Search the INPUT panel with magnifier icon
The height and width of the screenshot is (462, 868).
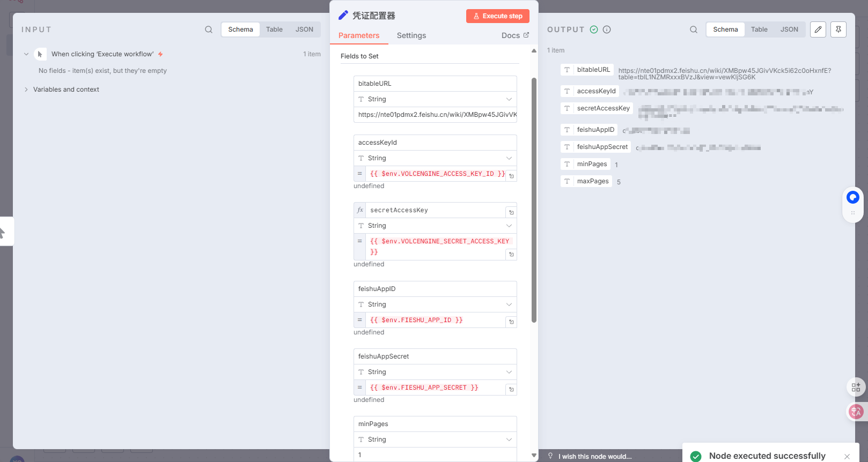(209, 29)
